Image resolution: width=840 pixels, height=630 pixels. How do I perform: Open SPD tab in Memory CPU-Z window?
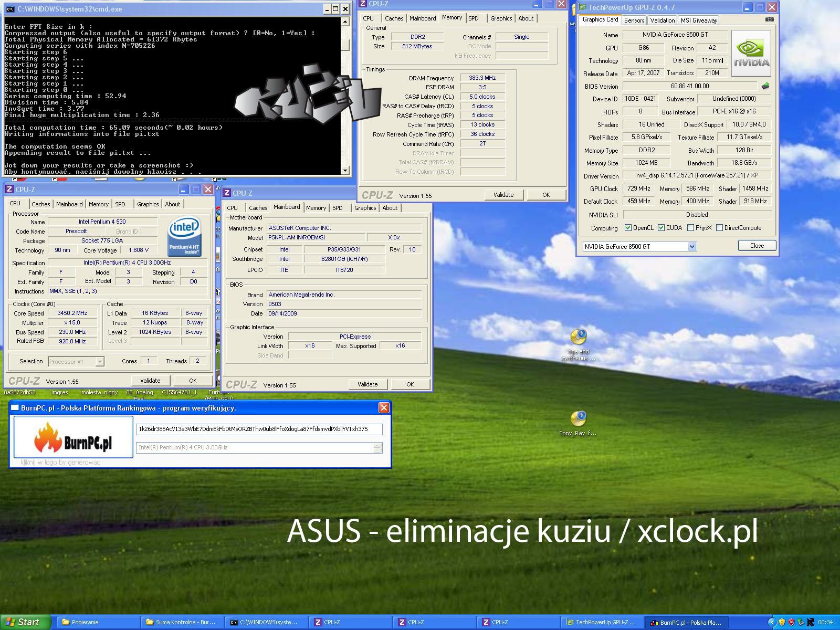(x=474, y=18)
